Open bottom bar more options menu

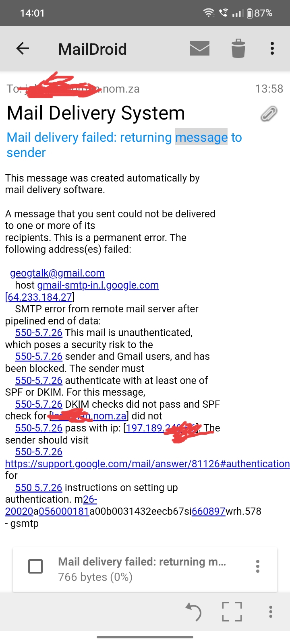coord(271,612)
